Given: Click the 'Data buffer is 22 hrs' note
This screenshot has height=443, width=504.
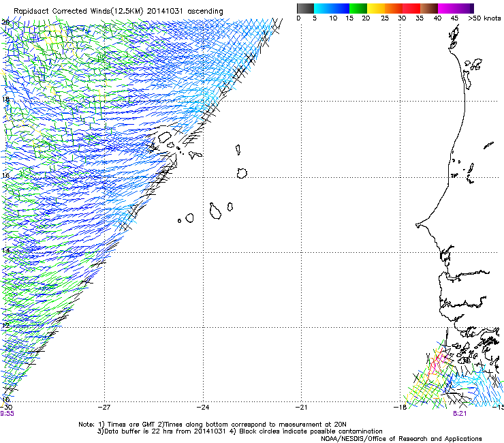Looking at the screenshot, I should (161, 431).
